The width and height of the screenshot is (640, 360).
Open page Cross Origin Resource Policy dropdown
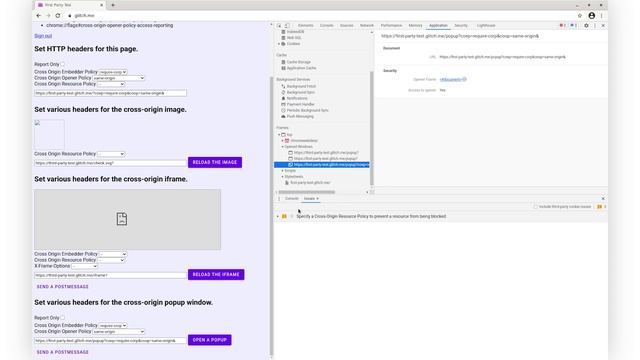pos(111,84)
